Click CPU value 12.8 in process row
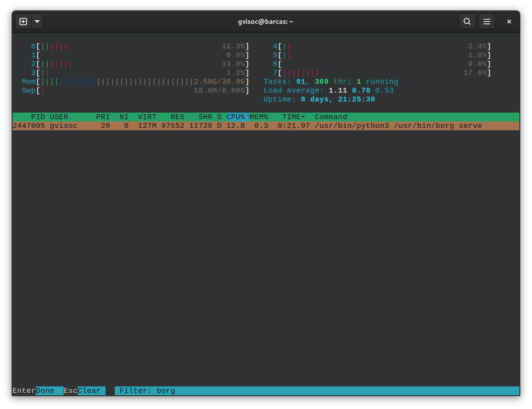 pyautogui.click(x=236, y=126)
